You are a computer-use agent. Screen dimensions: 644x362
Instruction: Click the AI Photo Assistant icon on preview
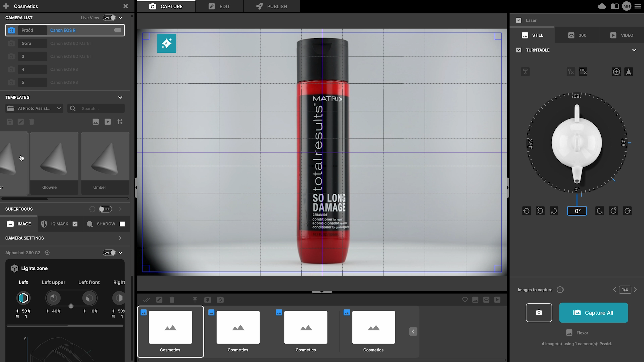click(x=166, y=43)
